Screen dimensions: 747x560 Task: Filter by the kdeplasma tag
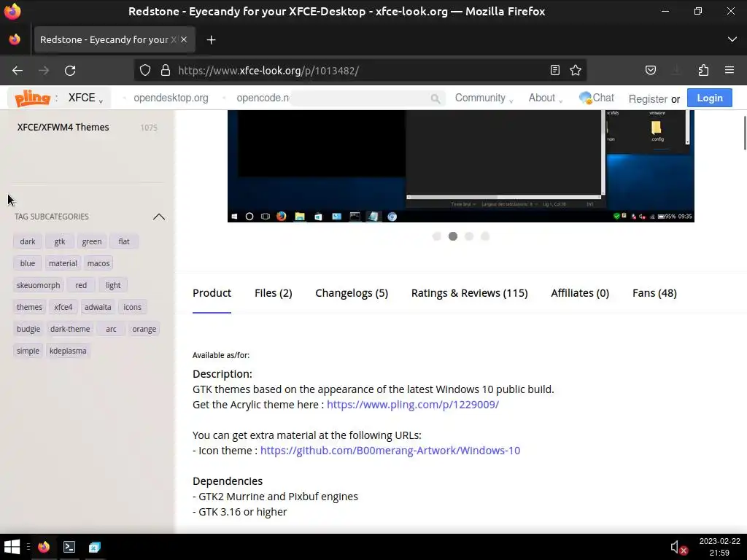[68, 351]
